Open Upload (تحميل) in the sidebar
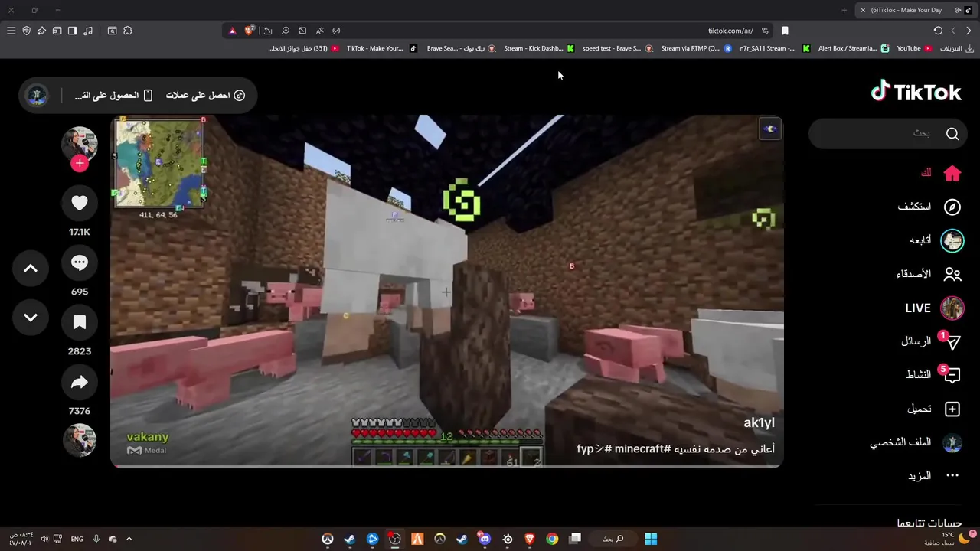This screenshot has width=980, height=551. (x=933, y=409)
